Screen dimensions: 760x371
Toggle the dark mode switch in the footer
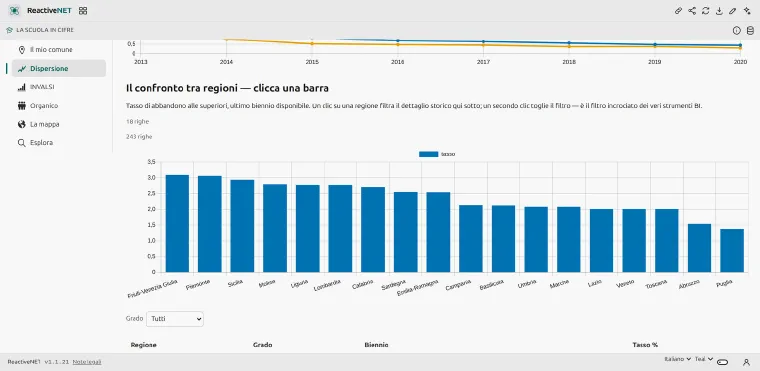pos(723,362)
